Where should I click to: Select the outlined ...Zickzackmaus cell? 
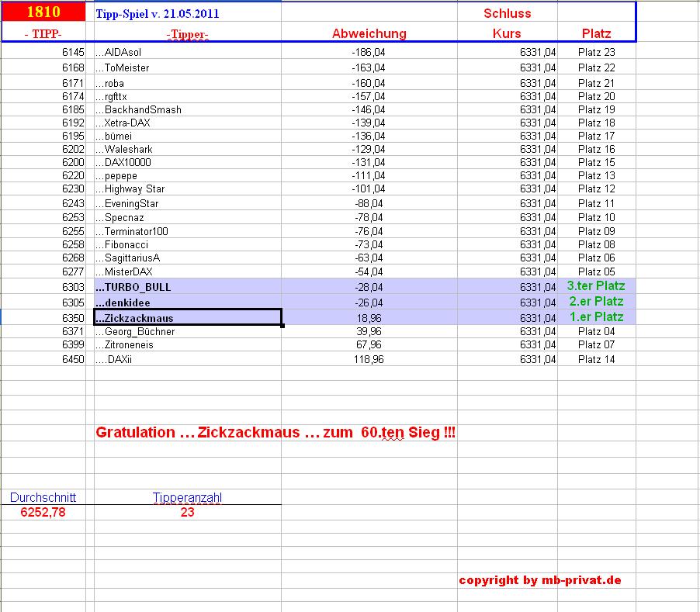tap(188, 317)
